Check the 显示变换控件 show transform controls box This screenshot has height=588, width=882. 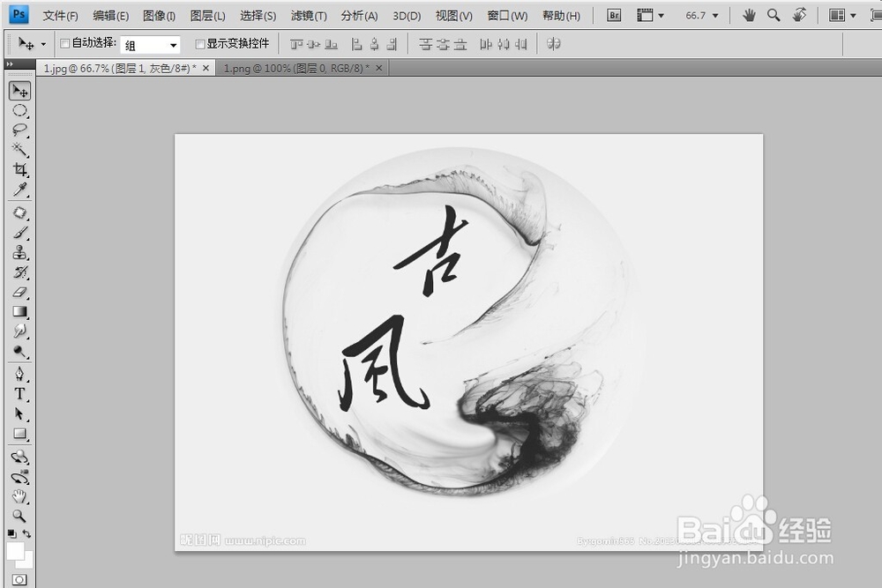click(200, 43)
